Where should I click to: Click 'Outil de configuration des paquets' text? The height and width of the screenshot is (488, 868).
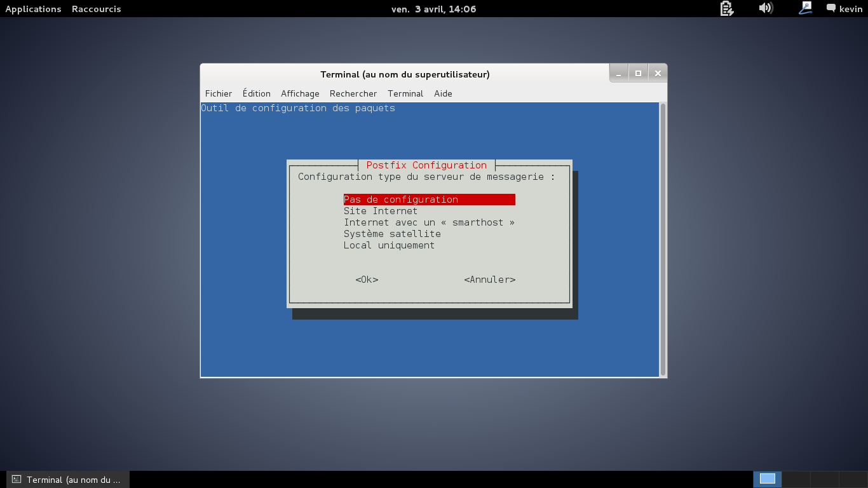[298, 108]
